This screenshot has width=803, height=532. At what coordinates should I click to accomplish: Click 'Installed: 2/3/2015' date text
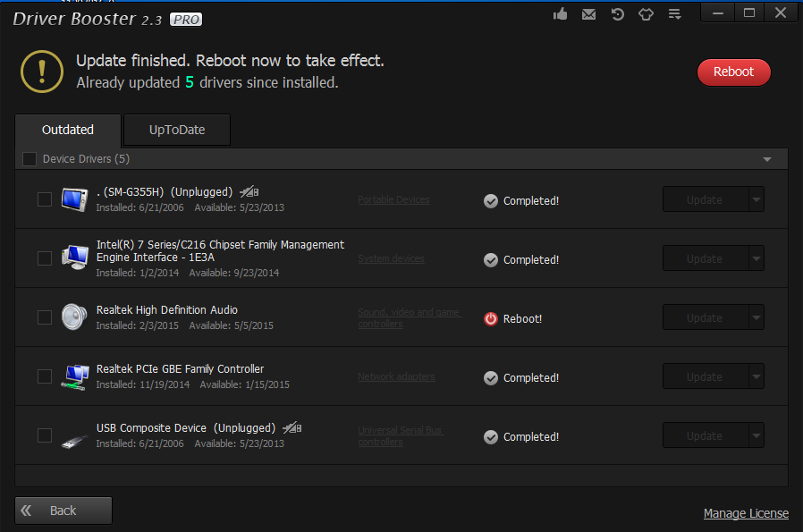click(137, 325)
